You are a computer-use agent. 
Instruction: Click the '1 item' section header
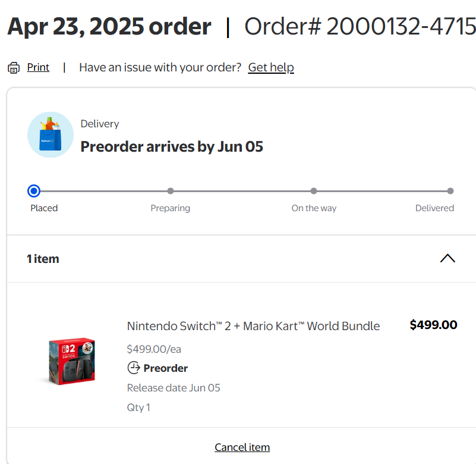click(x=43, y=259)
